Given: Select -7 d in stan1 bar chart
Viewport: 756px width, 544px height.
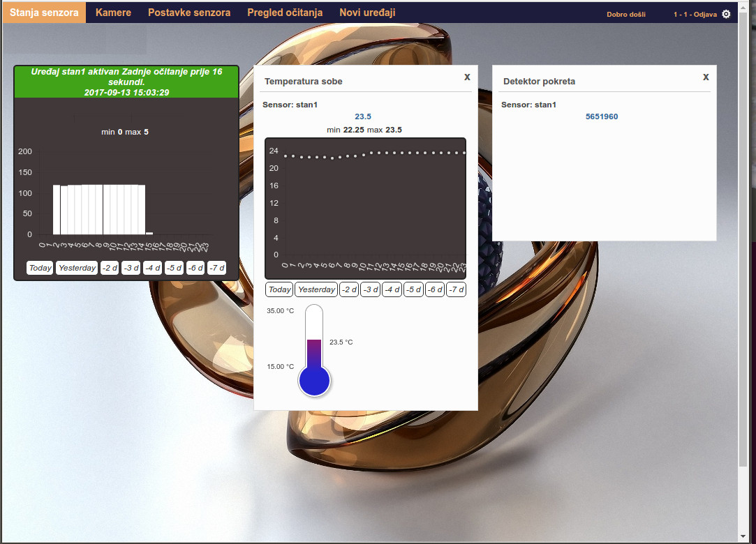Looking at the screenshot, I should coord(217,268).
